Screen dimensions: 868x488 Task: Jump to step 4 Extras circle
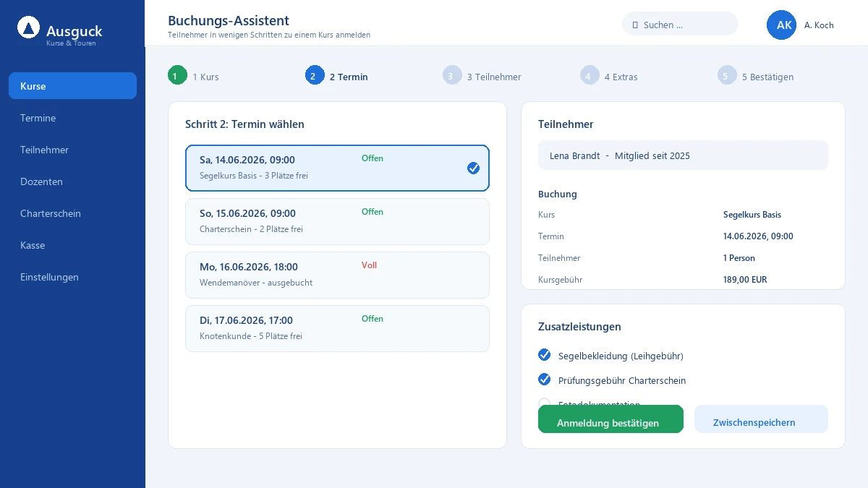coord(590,75)
